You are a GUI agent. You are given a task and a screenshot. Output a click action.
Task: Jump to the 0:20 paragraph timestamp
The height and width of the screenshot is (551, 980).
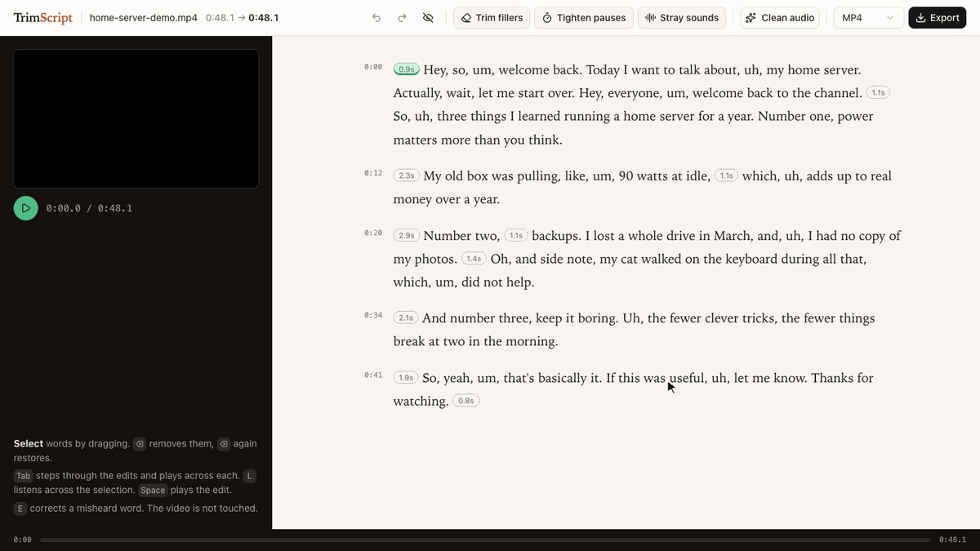(x=373, y=233)
